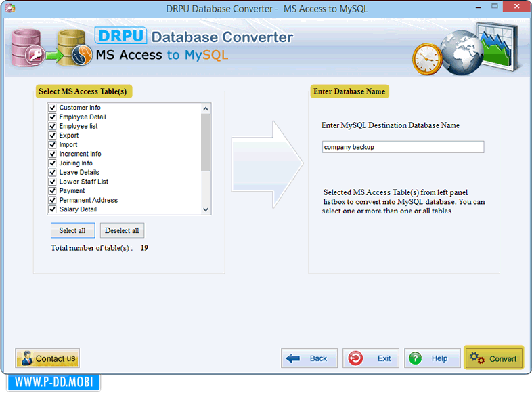532x393 pixels.
Task: Uncheck the Leave Details table
Action: [52, 172]
